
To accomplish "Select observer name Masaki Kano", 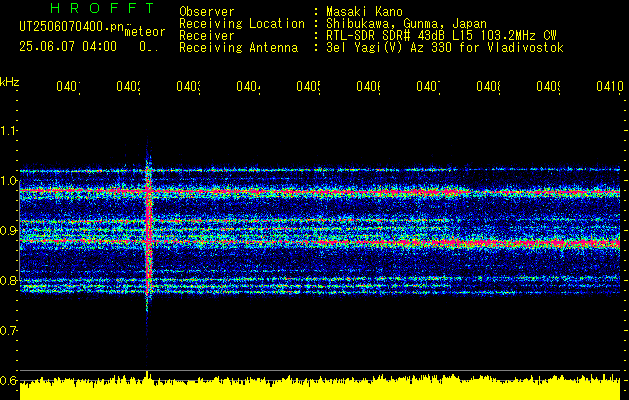I will [x=364, y=12].
